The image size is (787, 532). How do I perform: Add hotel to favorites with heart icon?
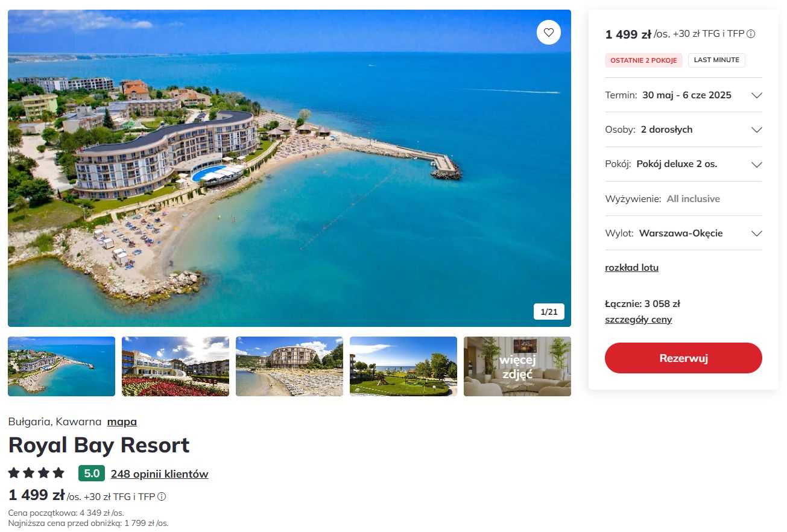(x=548, y=33)
